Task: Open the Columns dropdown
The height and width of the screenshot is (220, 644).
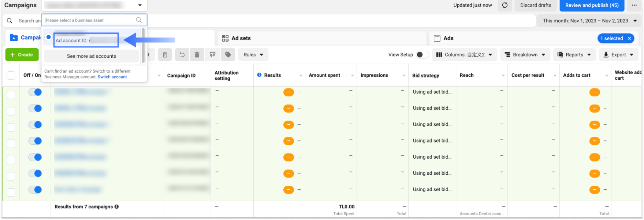Action: click(464, 55)
